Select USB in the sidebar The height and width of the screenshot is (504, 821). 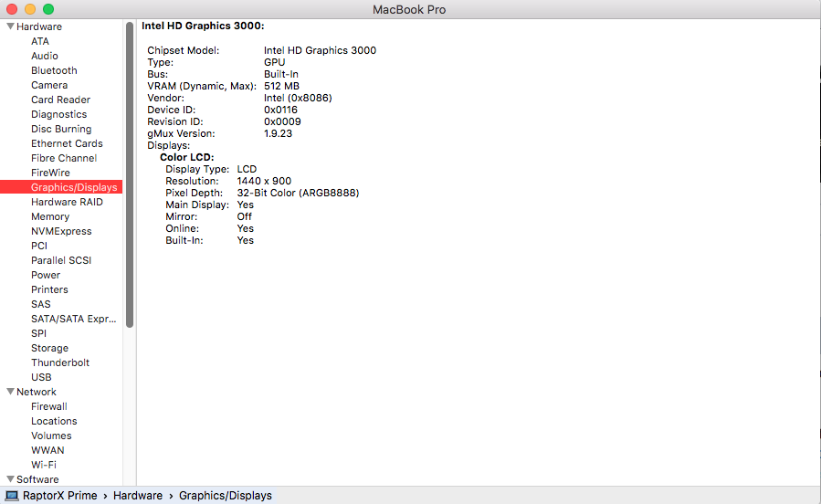(x=41, y=377)
